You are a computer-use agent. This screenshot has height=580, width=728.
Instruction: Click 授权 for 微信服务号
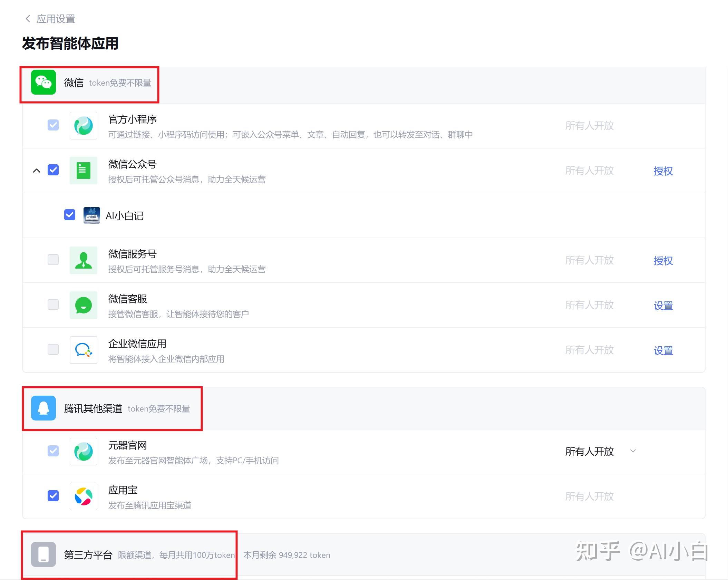663,261
